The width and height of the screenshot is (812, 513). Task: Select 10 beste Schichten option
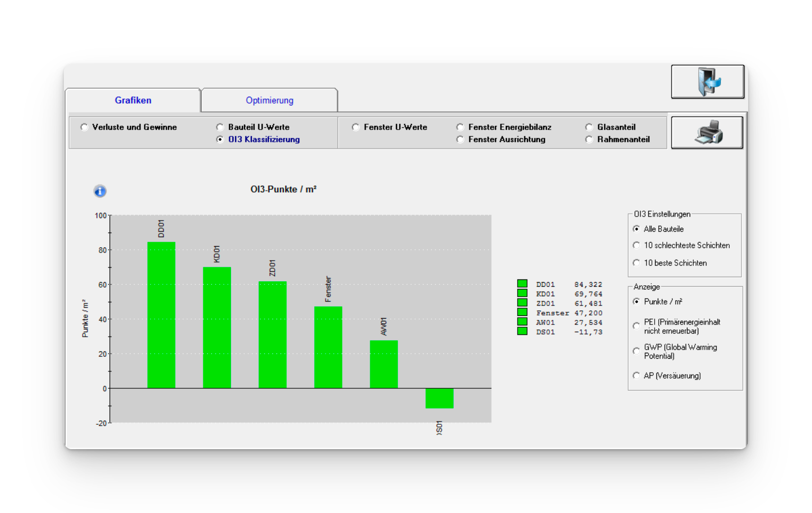[636, 263]
